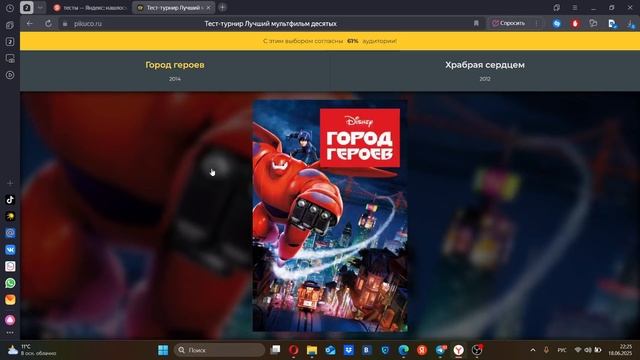
Task: Open the history clock icon in the sidebar
Action: 10,8
